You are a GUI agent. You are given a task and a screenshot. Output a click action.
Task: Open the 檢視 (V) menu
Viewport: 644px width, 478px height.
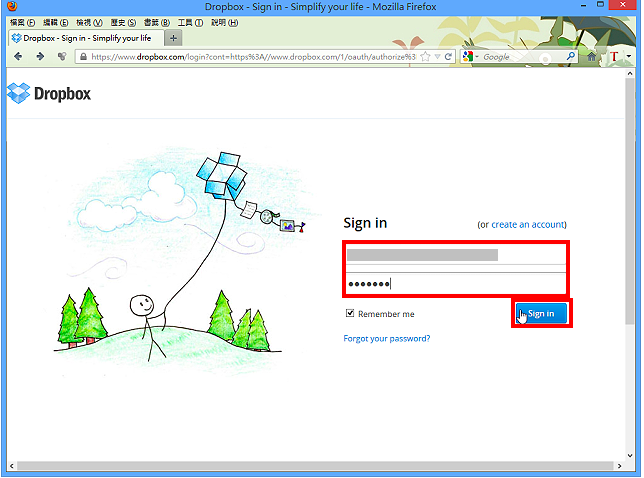tap(89, 23)
